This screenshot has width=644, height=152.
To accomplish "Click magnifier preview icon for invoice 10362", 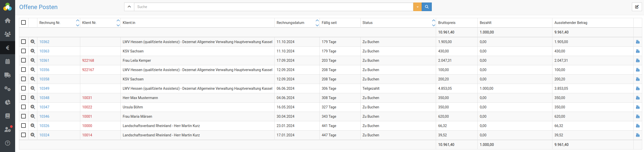I will coord(33,42).
